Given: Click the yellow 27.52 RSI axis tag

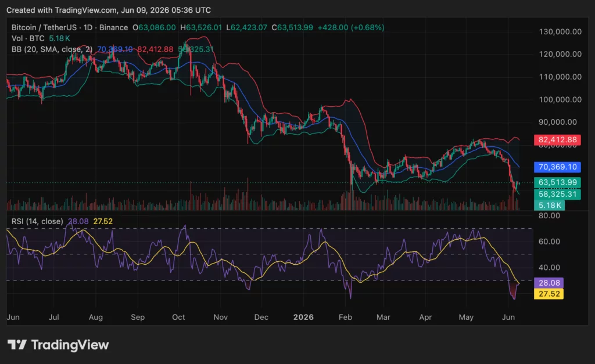Looking at the screenshot, I should click(549, 294).
